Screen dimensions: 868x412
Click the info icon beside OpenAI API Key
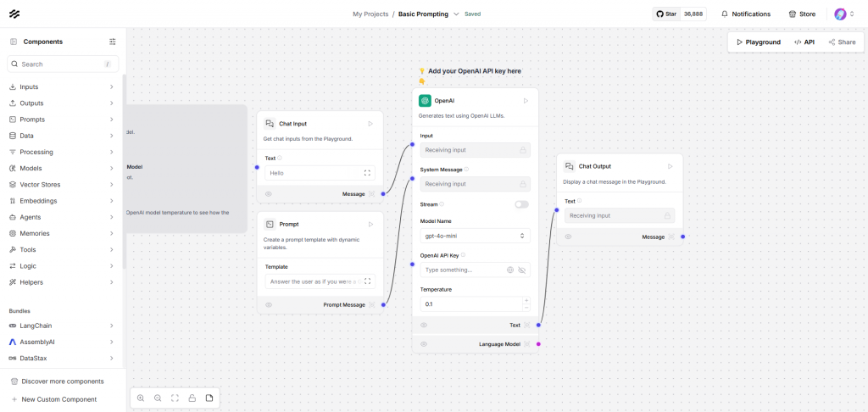[463, 255]
